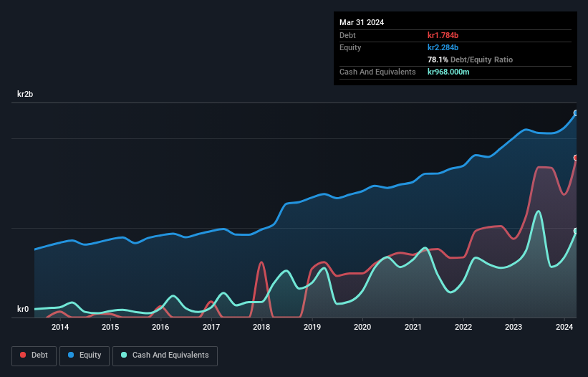The height and width of the screenshot is (377, 588).
Task: Select the red Debt endpoint marker on chart
Action: pyautogui.click(x=576, y=158)
